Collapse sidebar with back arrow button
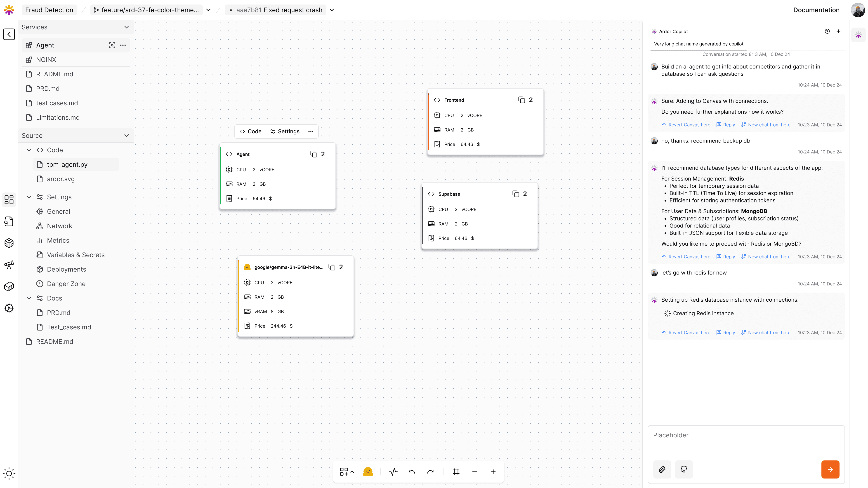The image size is (868, 488). click(9, 34)
